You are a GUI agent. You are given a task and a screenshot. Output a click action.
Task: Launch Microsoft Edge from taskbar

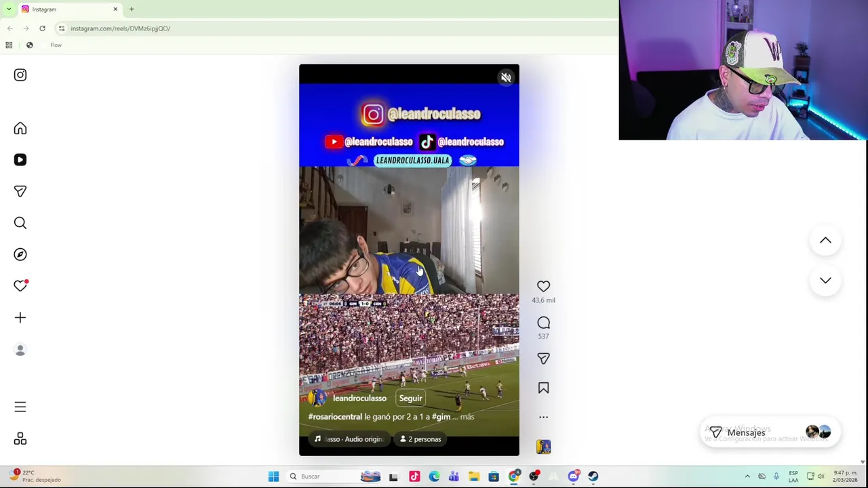[x=434, y=476]
